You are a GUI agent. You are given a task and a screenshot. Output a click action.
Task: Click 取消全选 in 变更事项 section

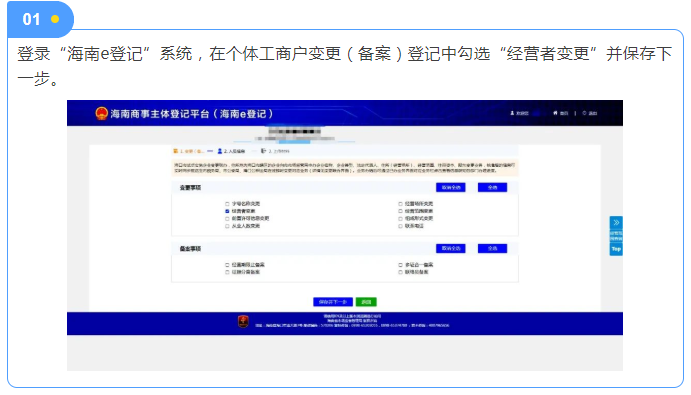[x=451, y=187]
